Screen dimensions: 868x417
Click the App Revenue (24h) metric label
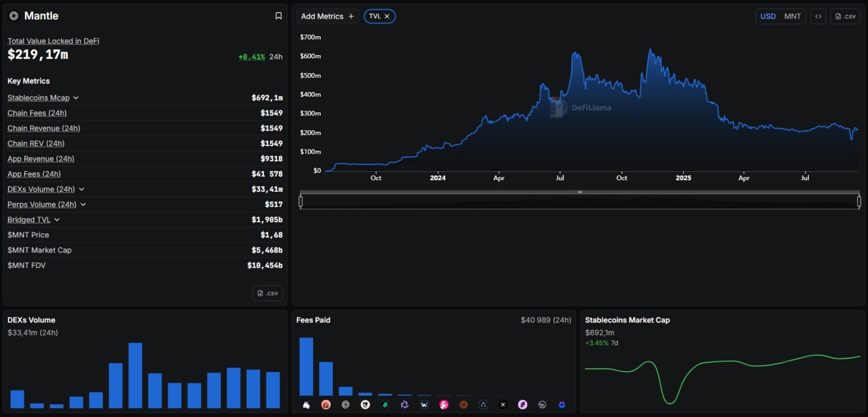(x=41, y=159)
